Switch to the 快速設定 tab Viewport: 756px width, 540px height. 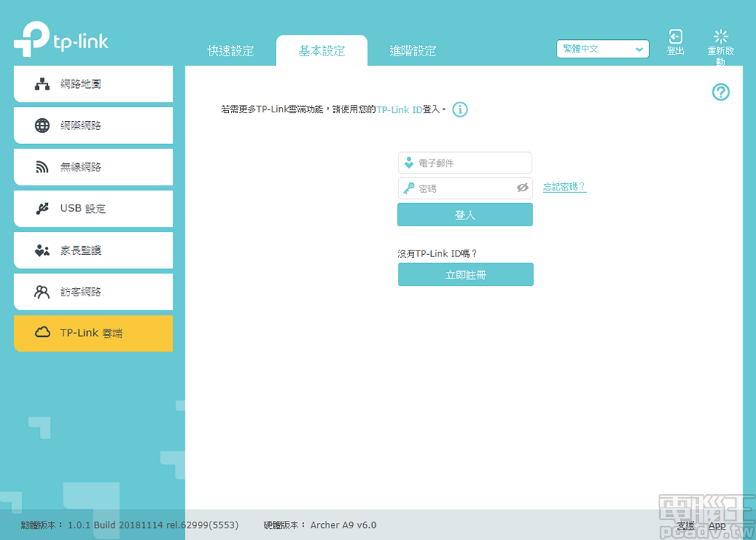[x=232, y=50]
